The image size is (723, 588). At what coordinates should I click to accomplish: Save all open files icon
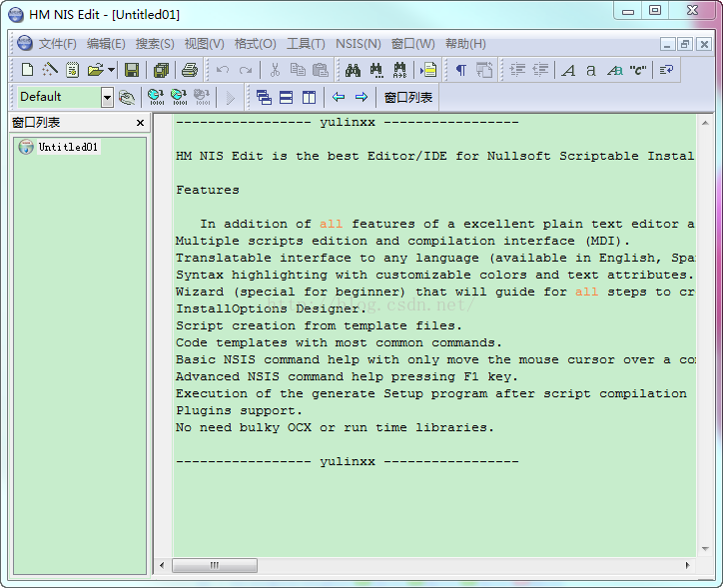point(161,70)
